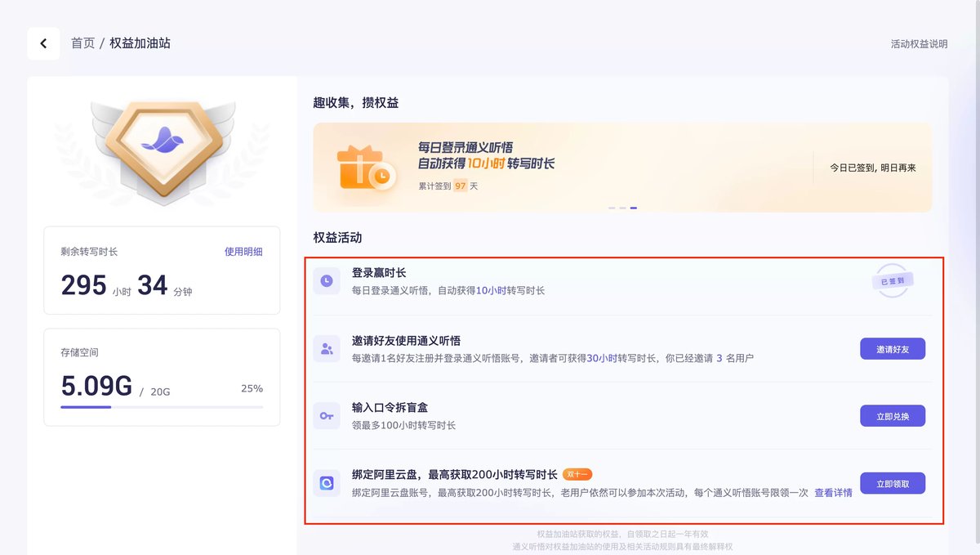Click the key icon beside 输入口令拆盲盒
Screen dimensions: 980x555
[327, 416]
